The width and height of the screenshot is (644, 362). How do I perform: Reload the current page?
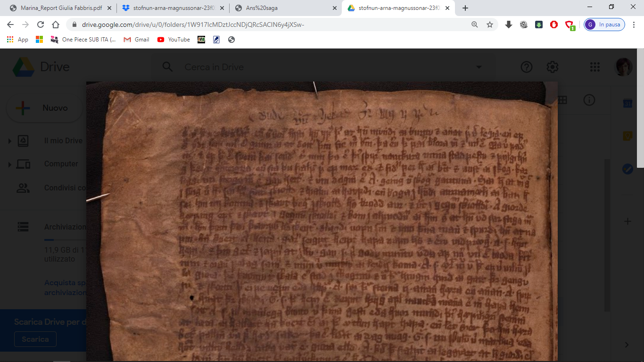pyautogui.click(x=41, y=25)
